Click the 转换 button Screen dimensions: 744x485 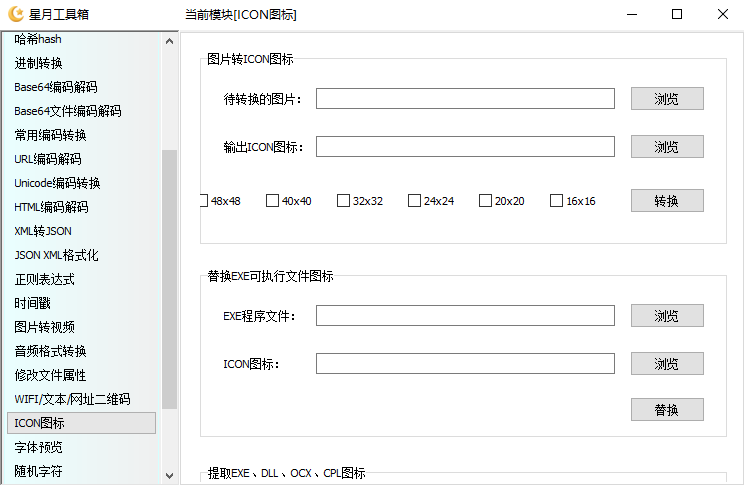(667, 201)
